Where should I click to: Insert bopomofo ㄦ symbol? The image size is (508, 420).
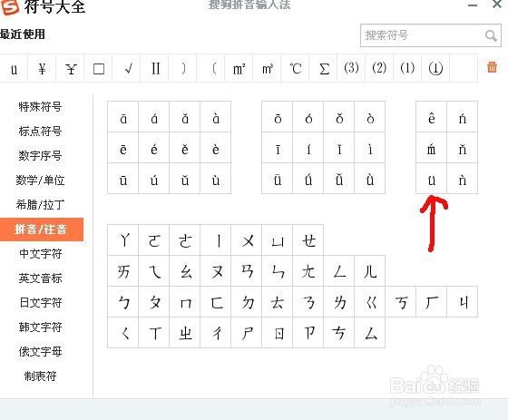(370, 271)
